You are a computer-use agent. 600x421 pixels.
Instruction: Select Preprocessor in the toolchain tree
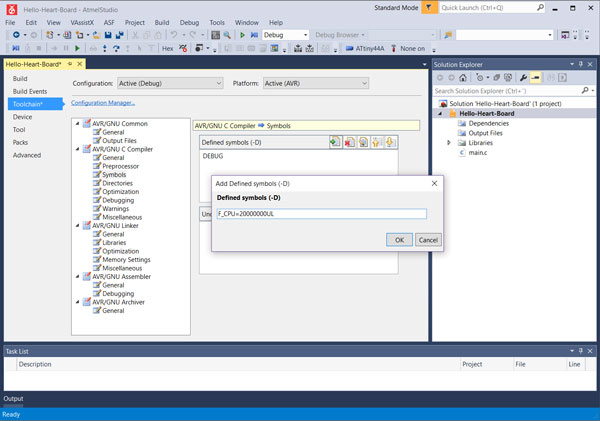tap(121, 166)
